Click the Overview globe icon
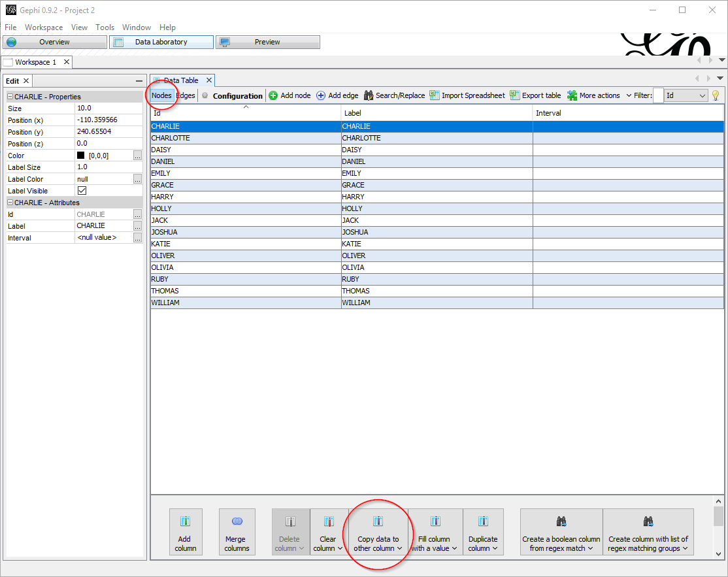This screenshot has width=728, height=577. [x=12, y=42]
